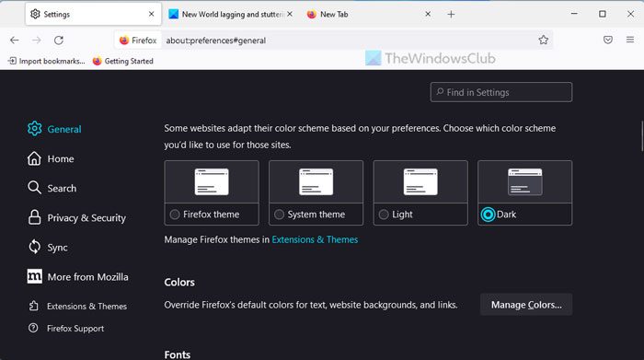The width and height of the screenshot is (644, 360).
Task: Open the Save to Pocket icon
Action: (608, 40)
